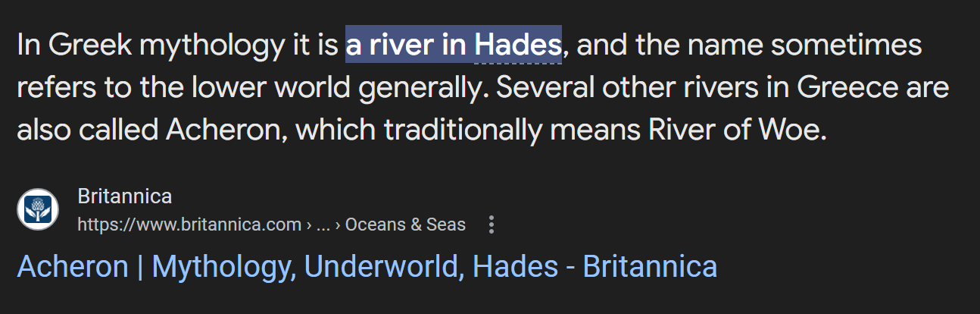Click the ellipsis breadcrumb in the URL path
This screenshot has height=314, width=980.
(323, 225)
